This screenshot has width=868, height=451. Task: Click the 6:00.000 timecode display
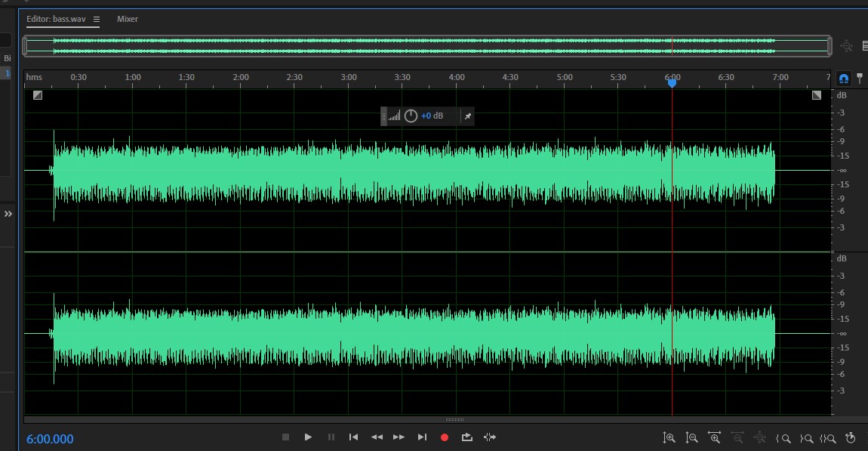point(50,439)
